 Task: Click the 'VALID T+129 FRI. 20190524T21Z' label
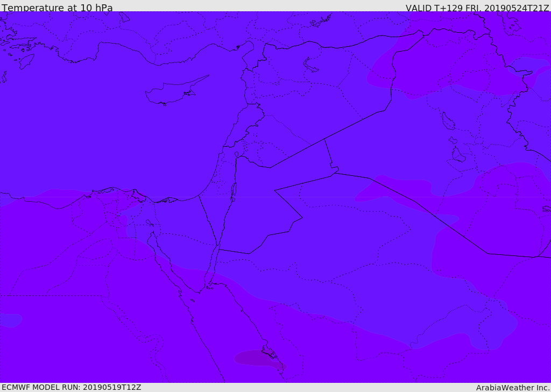coord(477,8)
